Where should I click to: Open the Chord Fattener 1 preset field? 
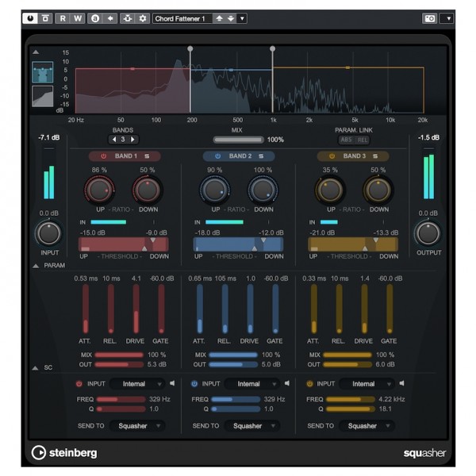click(x=182, y=18)
